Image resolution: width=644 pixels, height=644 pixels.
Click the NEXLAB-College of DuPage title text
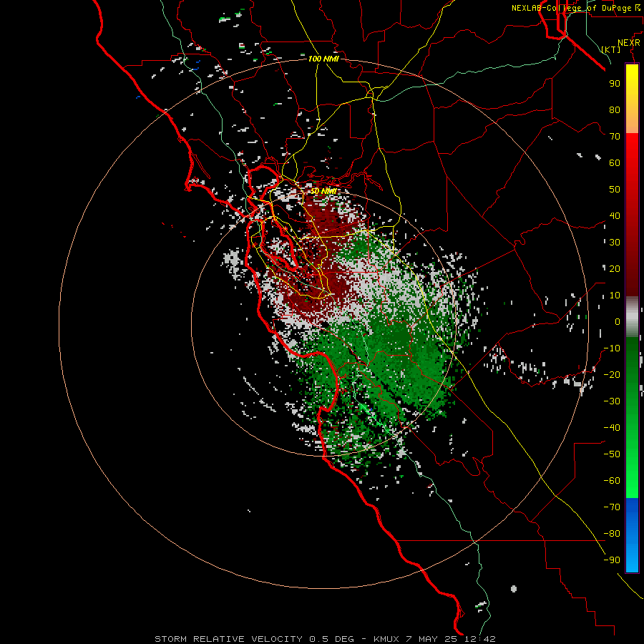[x=577, y=8]
